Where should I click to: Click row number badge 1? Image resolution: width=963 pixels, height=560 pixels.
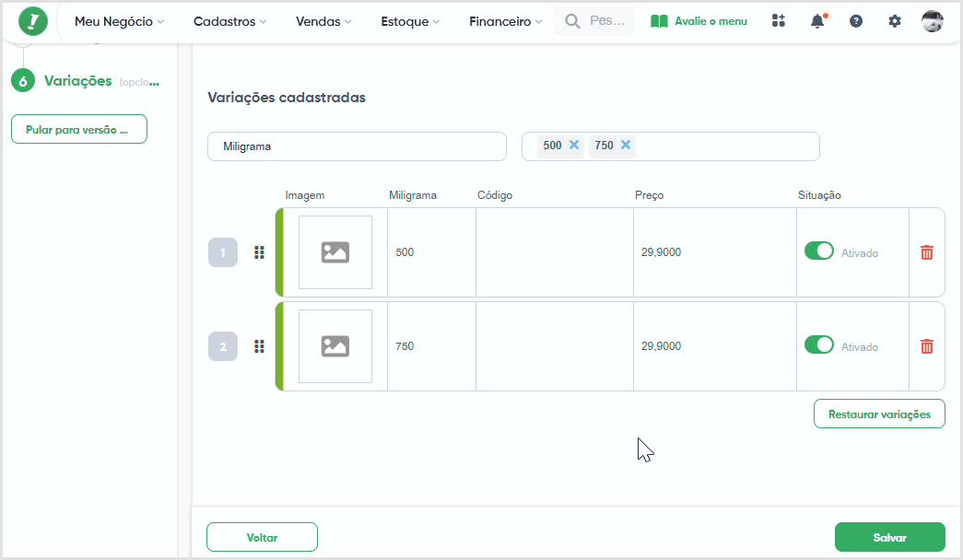[x=223, y=252]
